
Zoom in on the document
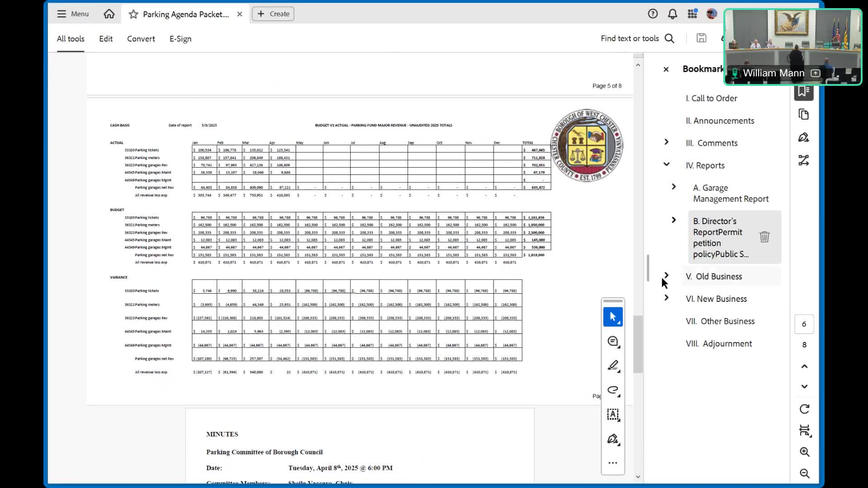tap(804, 452)
